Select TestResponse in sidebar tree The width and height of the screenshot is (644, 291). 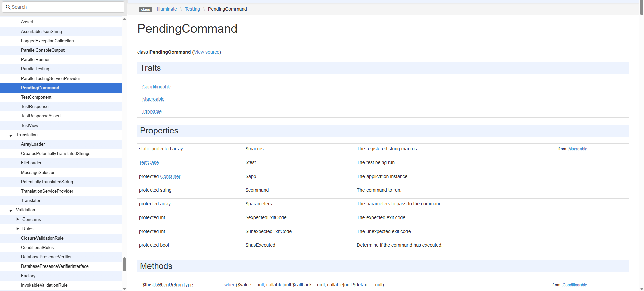click(x=35, y=106)
